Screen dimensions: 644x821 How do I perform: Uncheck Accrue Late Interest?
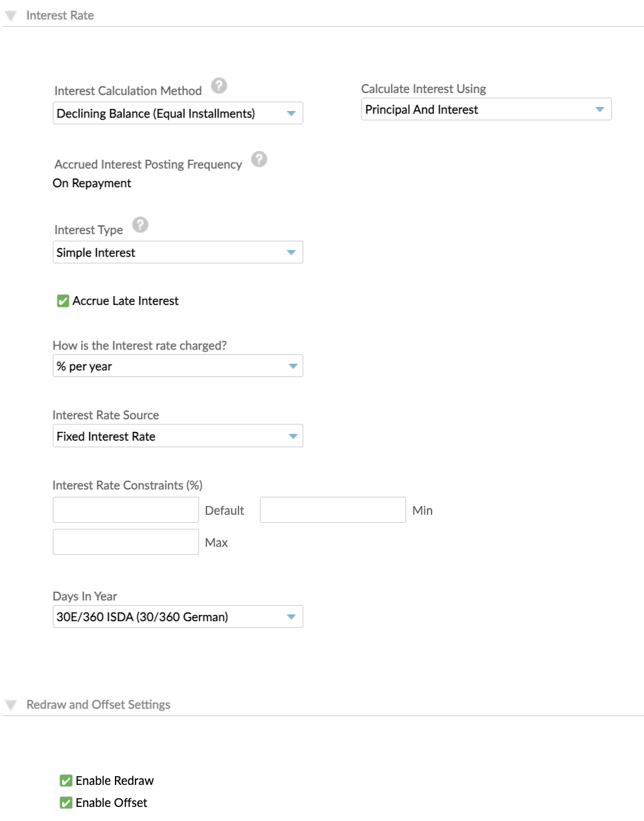tap(62, 301)
